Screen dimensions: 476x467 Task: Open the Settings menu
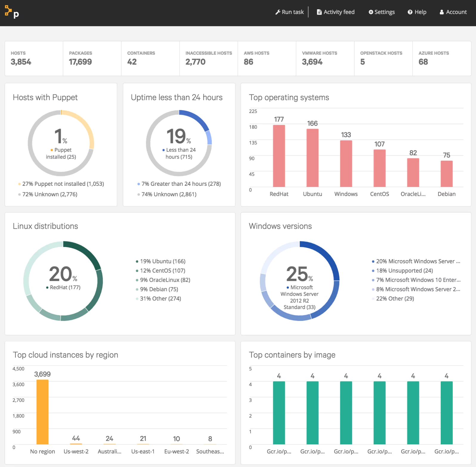(381, 12)
